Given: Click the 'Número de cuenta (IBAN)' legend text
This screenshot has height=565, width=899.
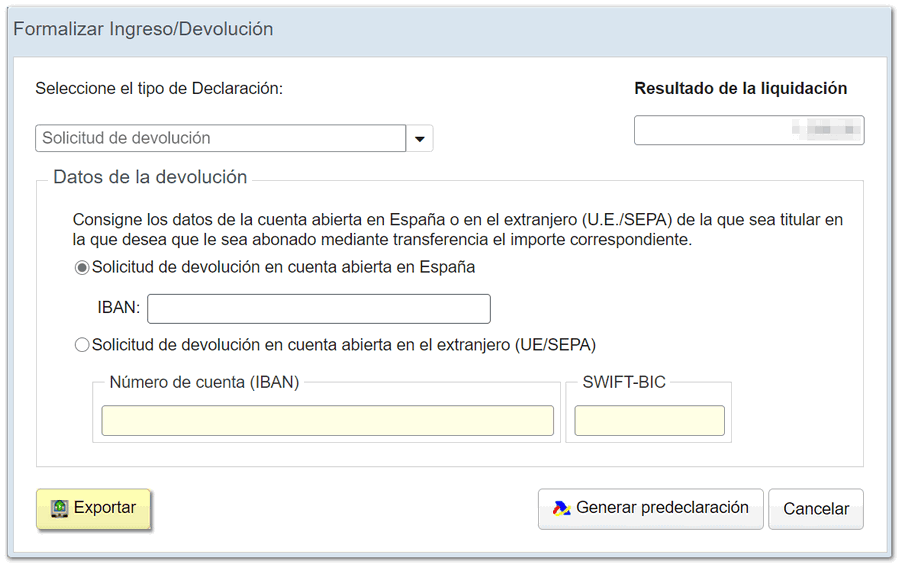Looking at the screenshot, I should coord(204,382).
